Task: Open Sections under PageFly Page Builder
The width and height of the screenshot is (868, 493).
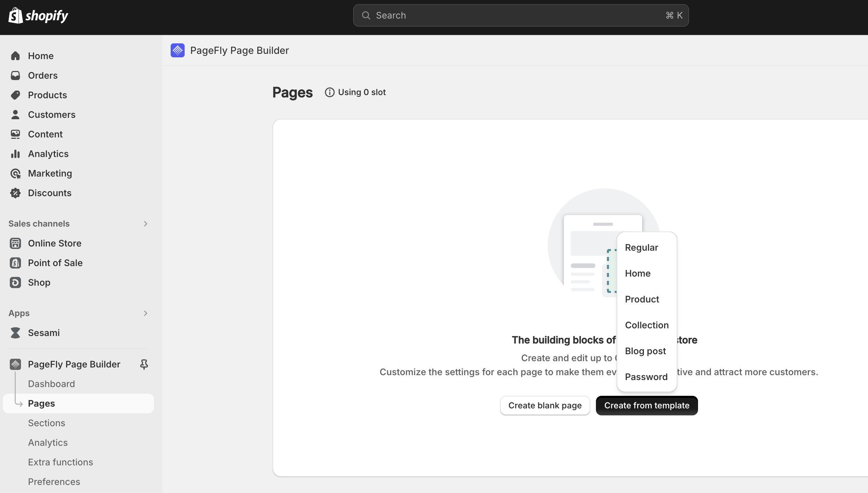Action: pyautogui.click(x=47, y=423)
